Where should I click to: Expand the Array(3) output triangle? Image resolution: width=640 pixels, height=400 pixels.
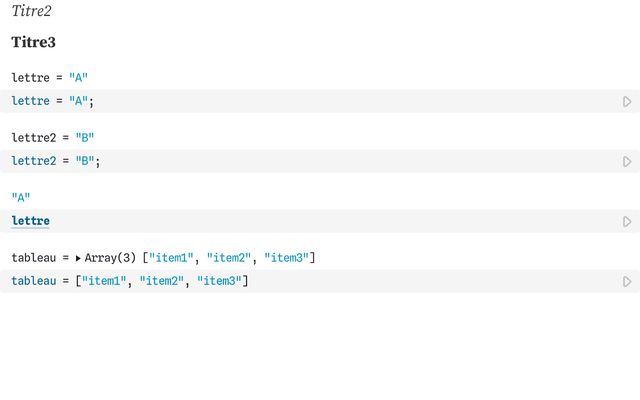click(x=78, y=258)
